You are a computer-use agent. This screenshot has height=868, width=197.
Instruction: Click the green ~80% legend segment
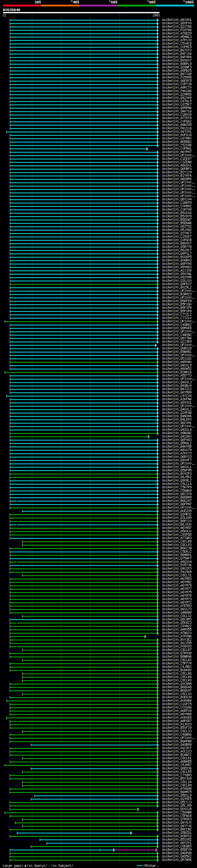point(137,6)
